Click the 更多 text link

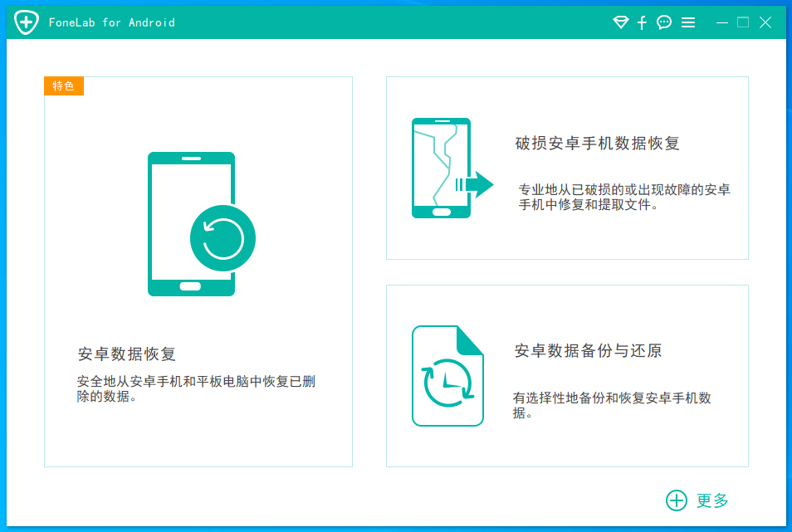point(712,500)
